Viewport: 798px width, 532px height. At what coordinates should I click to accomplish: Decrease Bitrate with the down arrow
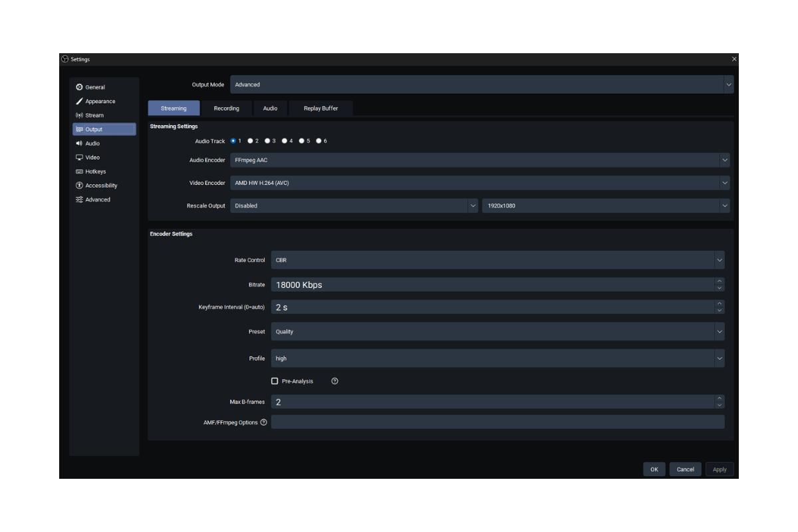pyautogui.click(x=720, y=288)
